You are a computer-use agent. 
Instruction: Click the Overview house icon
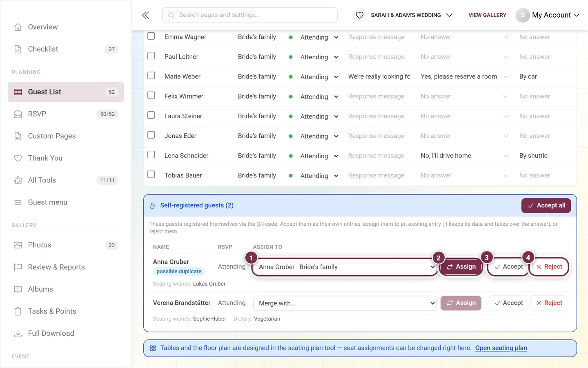18,27
